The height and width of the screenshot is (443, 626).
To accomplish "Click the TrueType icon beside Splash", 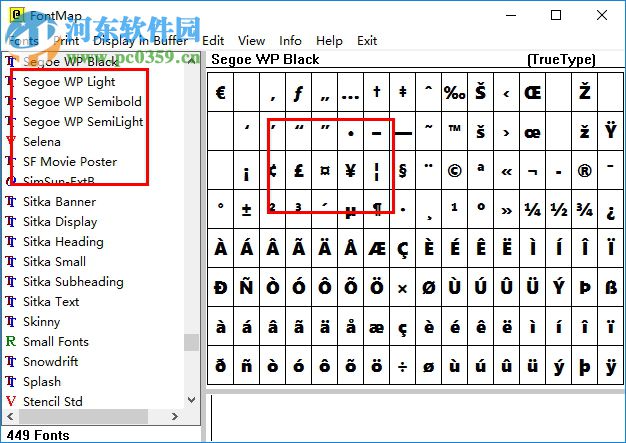I will pos(11,382).
